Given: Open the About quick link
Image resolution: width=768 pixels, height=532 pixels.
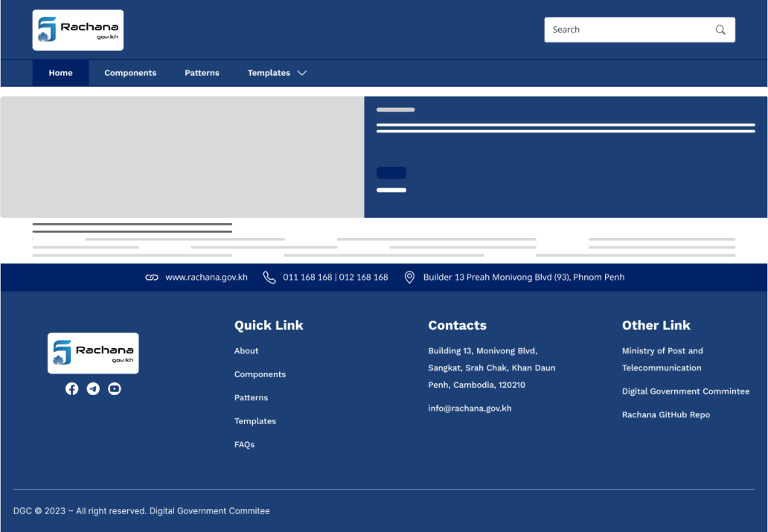Looking at the screenshot, I should tap(246, 351).
